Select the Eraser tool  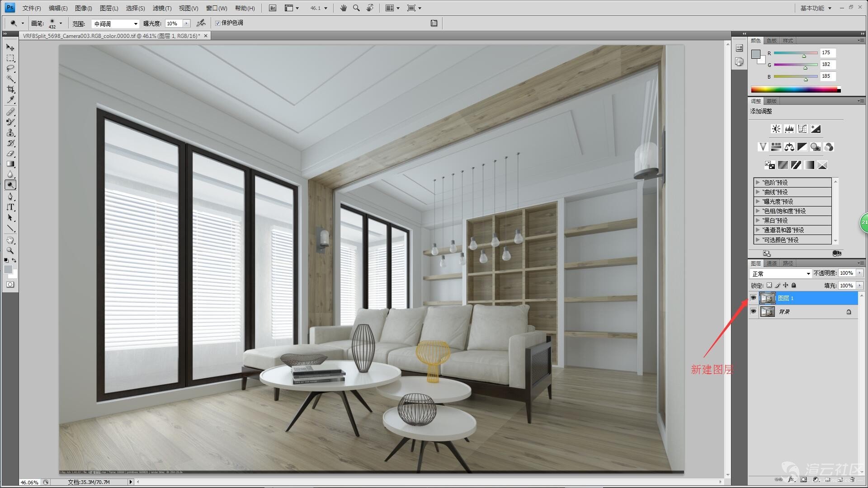click(x=10, y=154)
